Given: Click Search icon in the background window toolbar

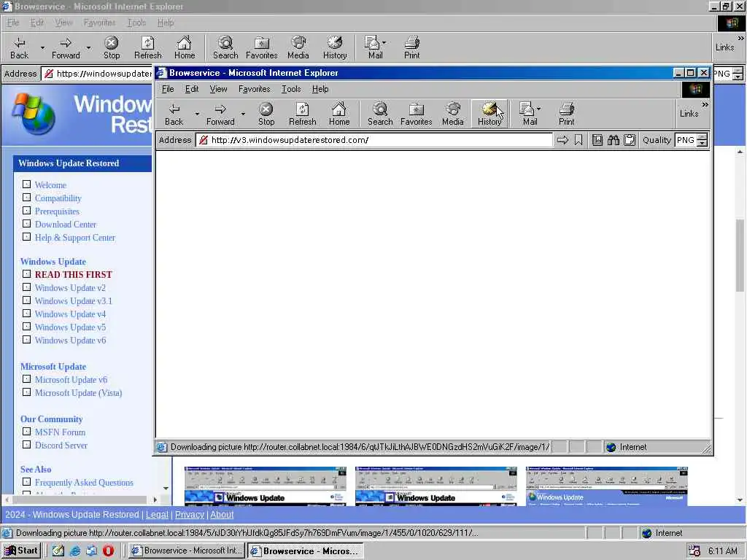Looking at the screenshot, I should [225, 47].
